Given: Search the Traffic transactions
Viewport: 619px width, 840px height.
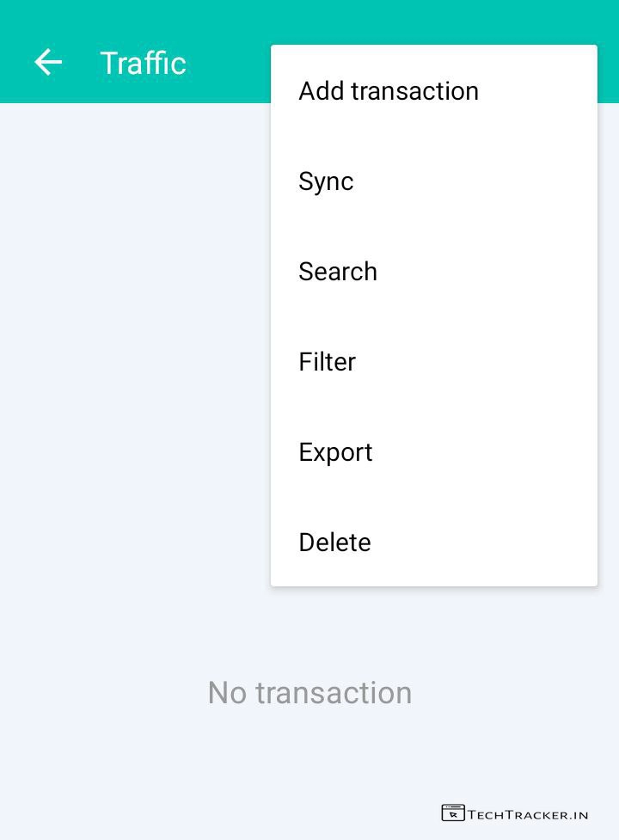Looking at the screenshot, I should (x=338, y=272).
